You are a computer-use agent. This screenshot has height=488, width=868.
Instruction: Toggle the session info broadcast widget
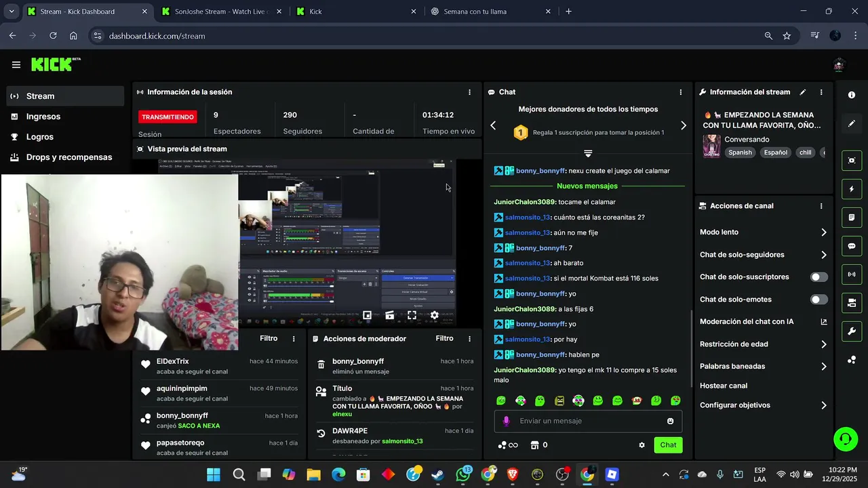coord(852,274)
